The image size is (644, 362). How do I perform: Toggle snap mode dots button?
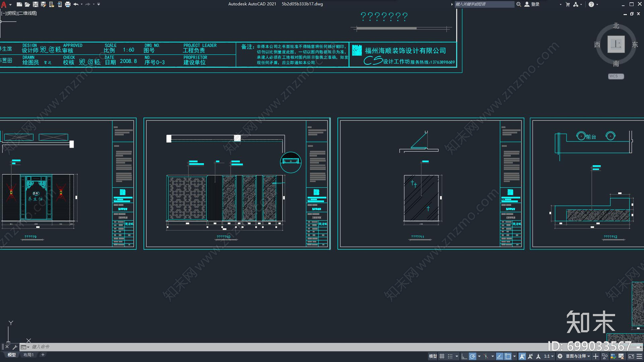point(450,356)
